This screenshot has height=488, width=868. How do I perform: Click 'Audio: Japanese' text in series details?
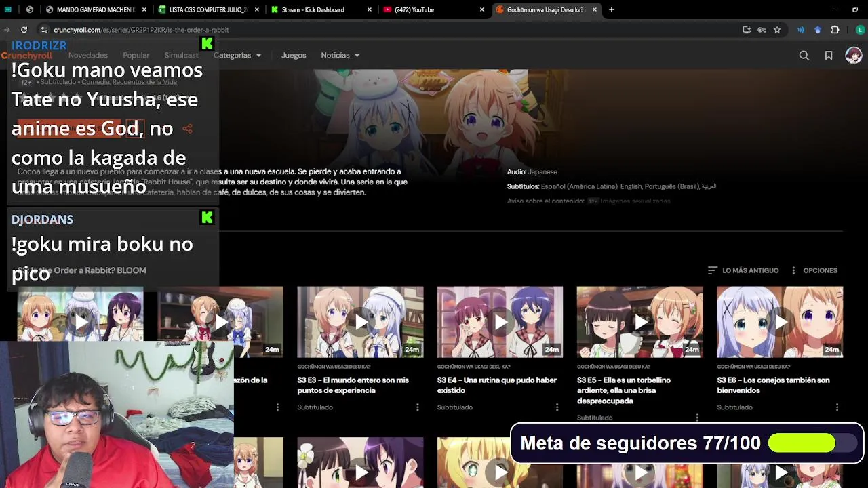(532, 172)
